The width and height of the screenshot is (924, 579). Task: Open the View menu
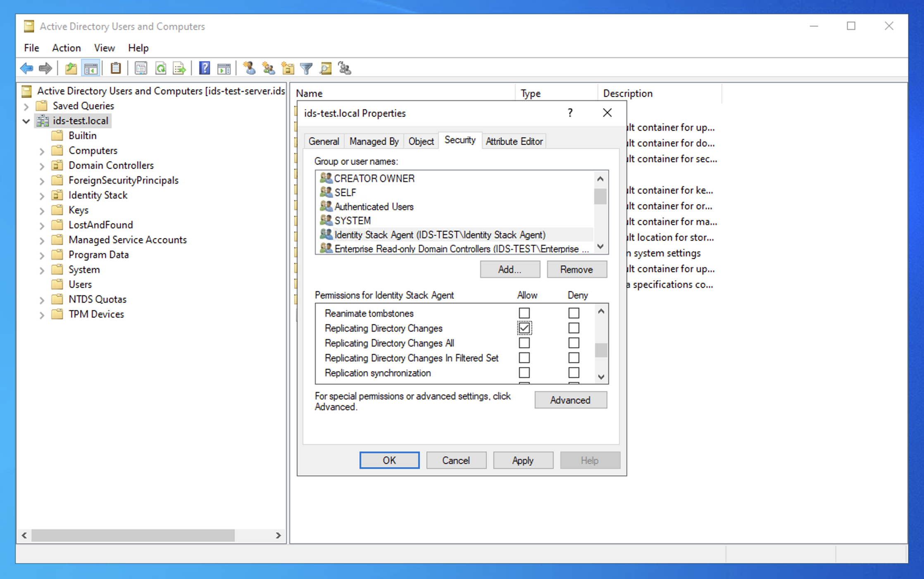(104, 48)
